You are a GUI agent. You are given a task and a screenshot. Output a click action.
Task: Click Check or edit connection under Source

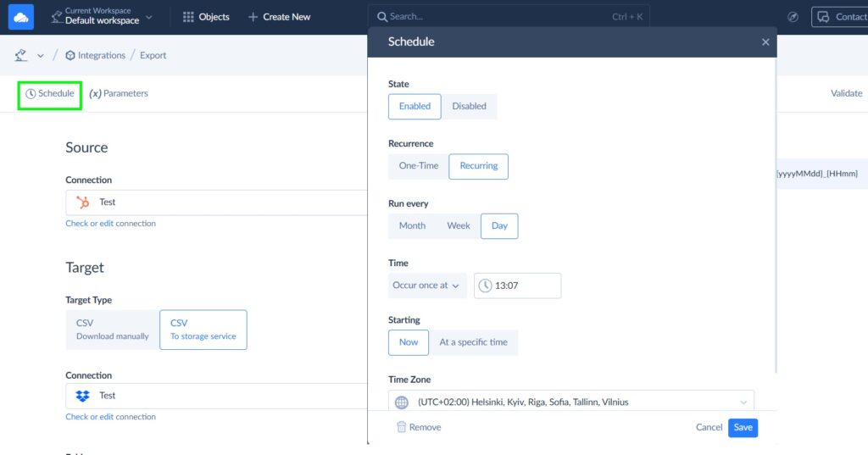tap(111, 224)
